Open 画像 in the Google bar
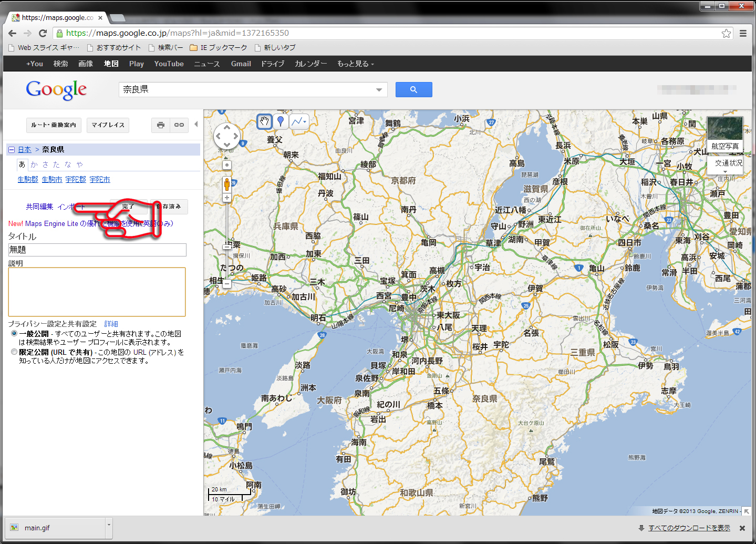Screen dimensions: 756x544 click(x=86, y=64)
